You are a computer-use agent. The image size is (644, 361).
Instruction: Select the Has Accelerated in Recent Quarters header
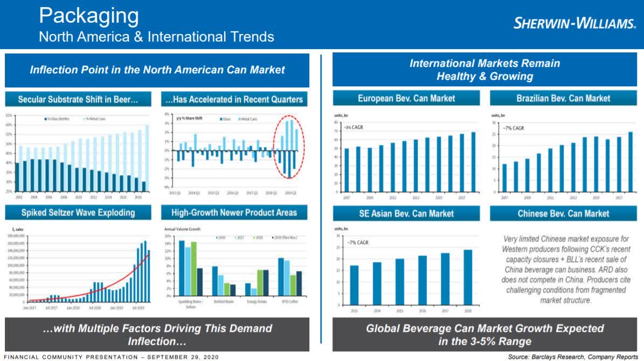[x=234, y=99]
